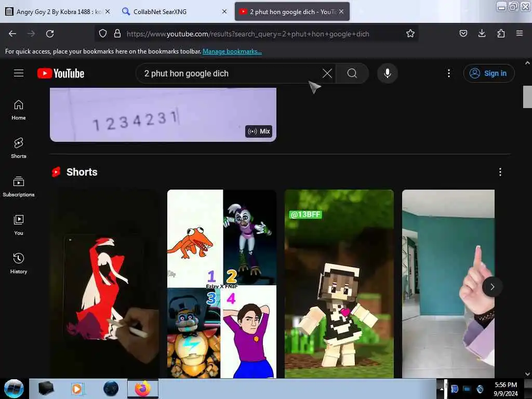Image resolution: width=532 pixels, height=399 pixels.
Task: Click the Mix badge on thumbnail
Action: (x=259, y=131)
